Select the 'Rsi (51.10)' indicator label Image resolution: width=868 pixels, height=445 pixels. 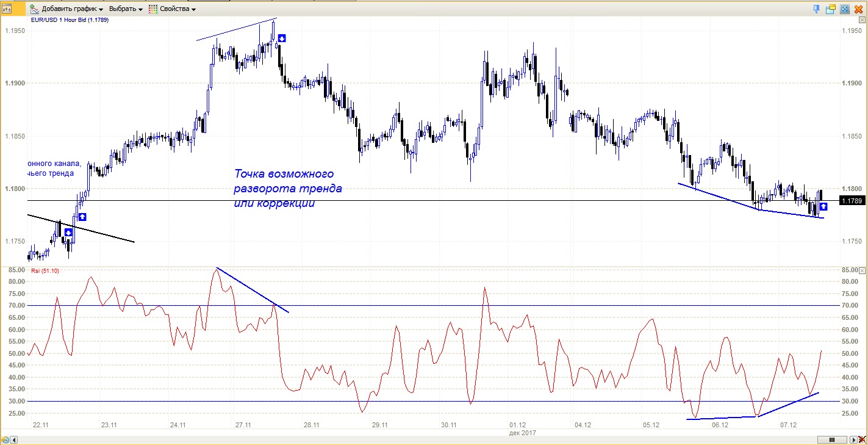[45, 270]
